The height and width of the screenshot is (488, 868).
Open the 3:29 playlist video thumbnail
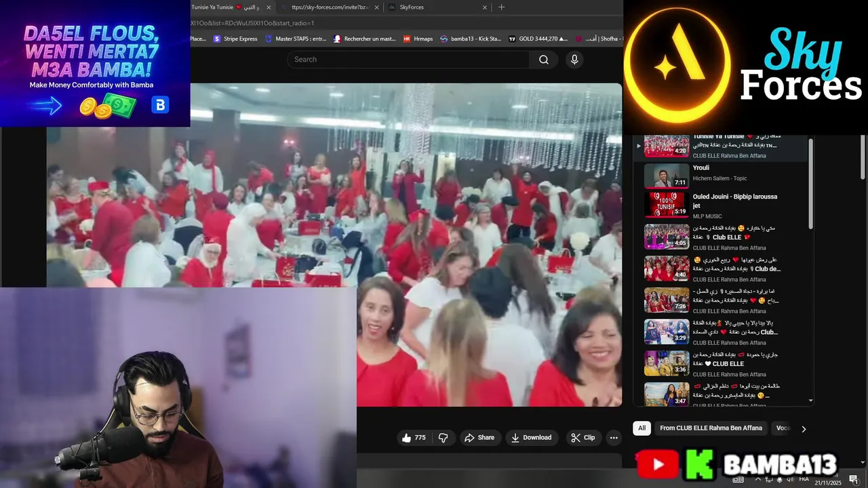[667, 331]
